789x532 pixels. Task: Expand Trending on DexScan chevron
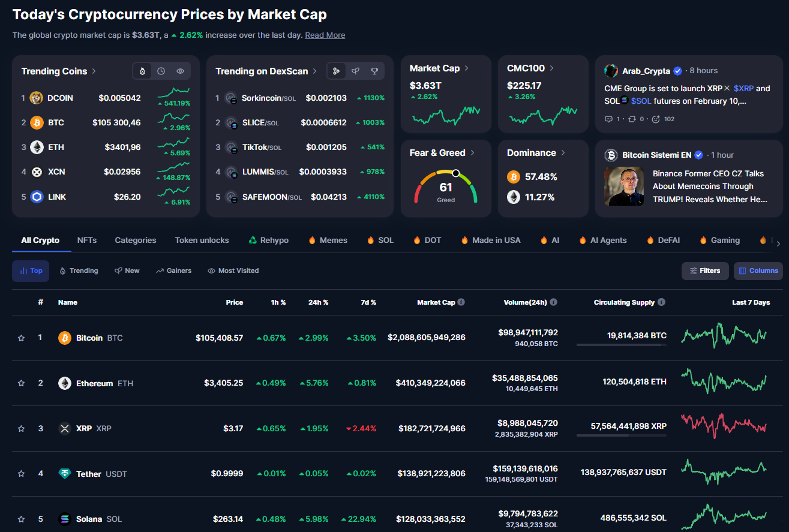click(x=314, y=71)
